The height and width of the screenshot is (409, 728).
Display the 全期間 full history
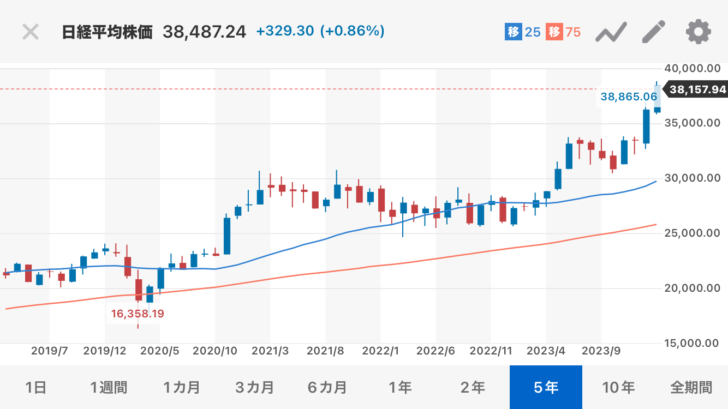(691, 387)
